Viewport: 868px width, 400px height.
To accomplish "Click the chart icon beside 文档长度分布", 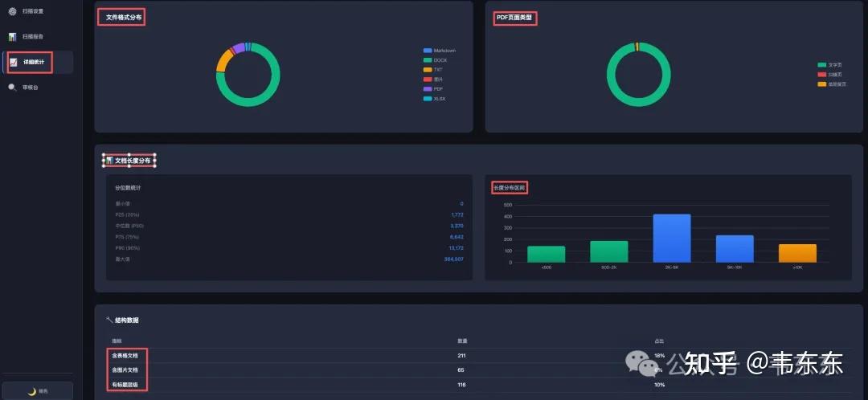I will coord(109,161).
